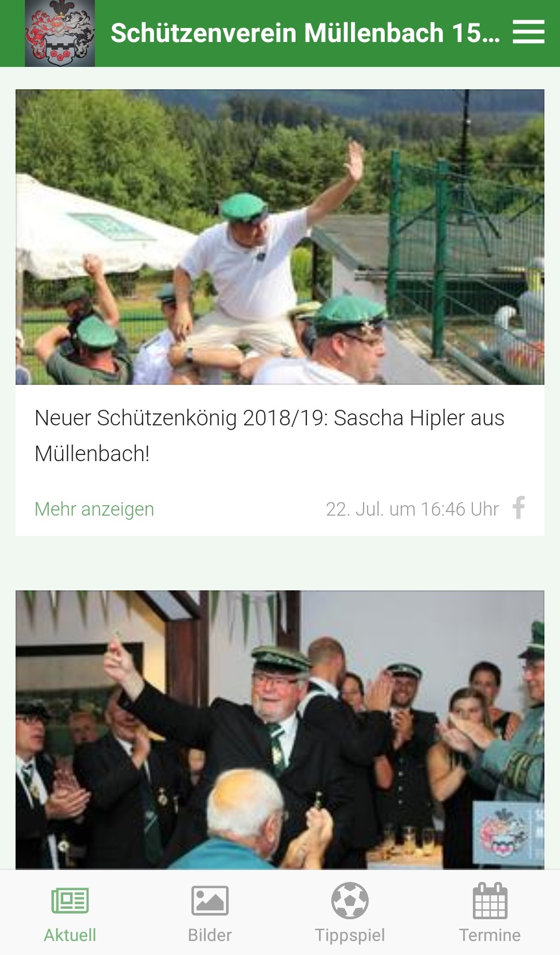
Task: Select the Aktuell tab label
Action: (x=70, y=935)
